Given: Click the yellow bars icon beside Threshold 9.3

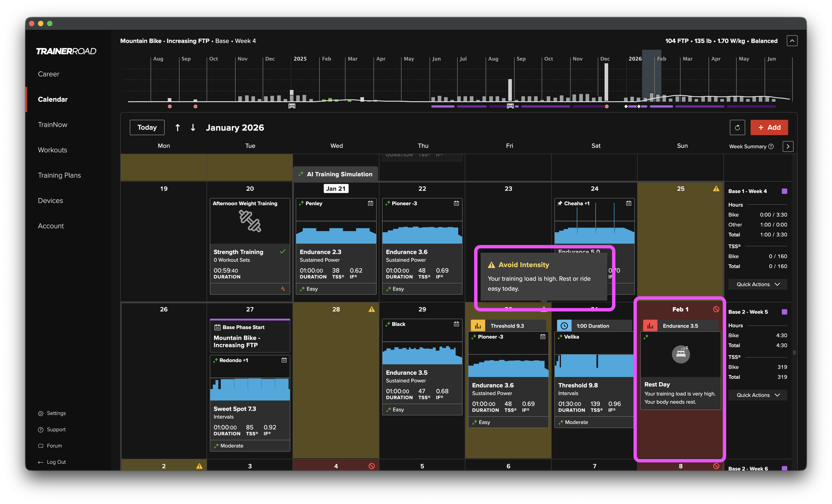Looking at the screenshot, I should (x=478, y=326).
